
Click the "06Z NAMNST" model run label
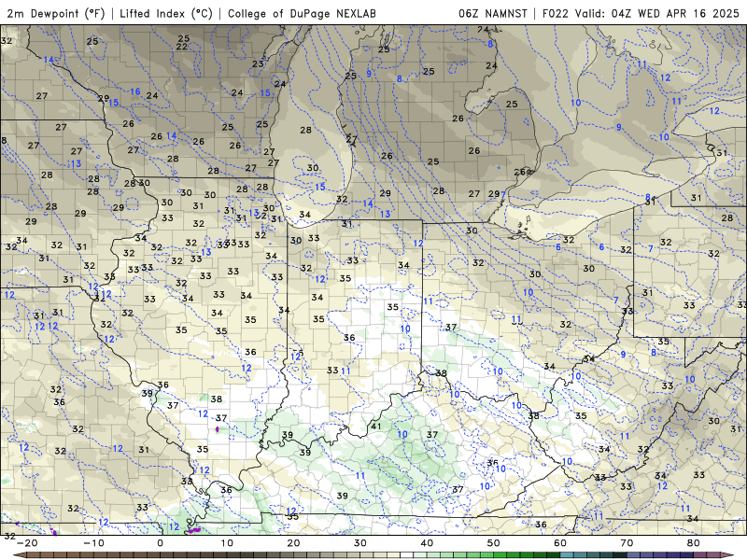(x=493, y=14)
